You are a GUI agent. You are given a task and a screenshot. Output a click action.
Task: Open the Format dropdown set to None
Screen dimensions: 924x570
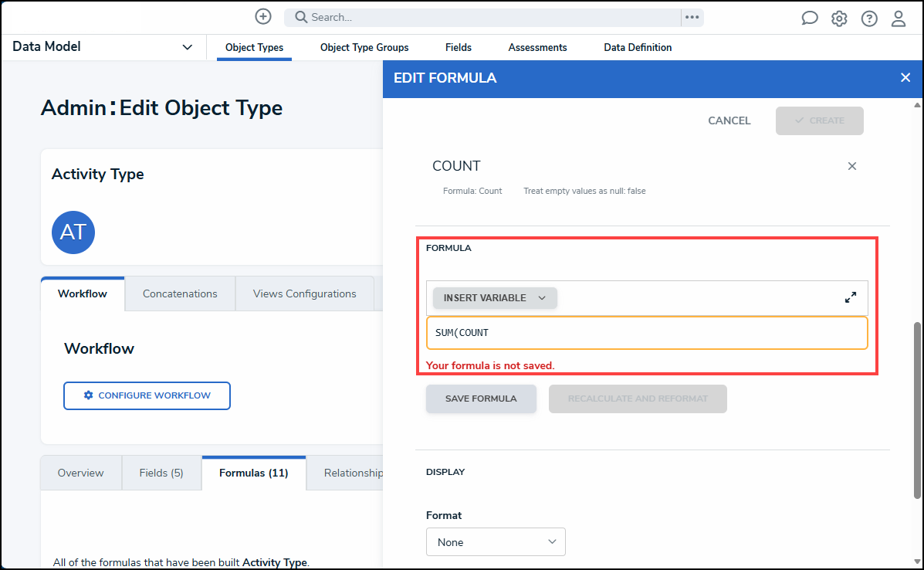point(496,542)
